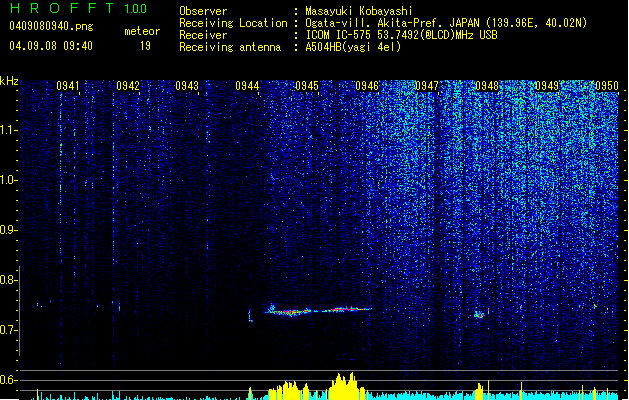Click the 0943 time marker
Screen dimensions: 629x400
tap(187, 86)
